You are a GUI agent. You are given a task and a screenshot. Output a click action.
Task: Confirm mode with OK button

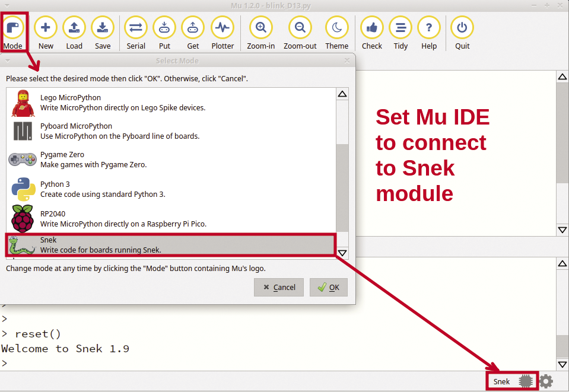[x=329, y=287]
